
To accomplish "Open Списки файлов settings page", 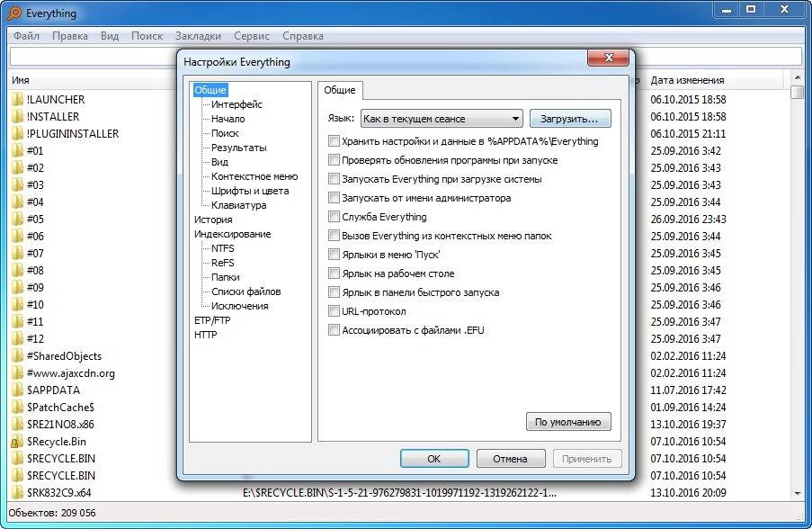I will coord(246,291).
